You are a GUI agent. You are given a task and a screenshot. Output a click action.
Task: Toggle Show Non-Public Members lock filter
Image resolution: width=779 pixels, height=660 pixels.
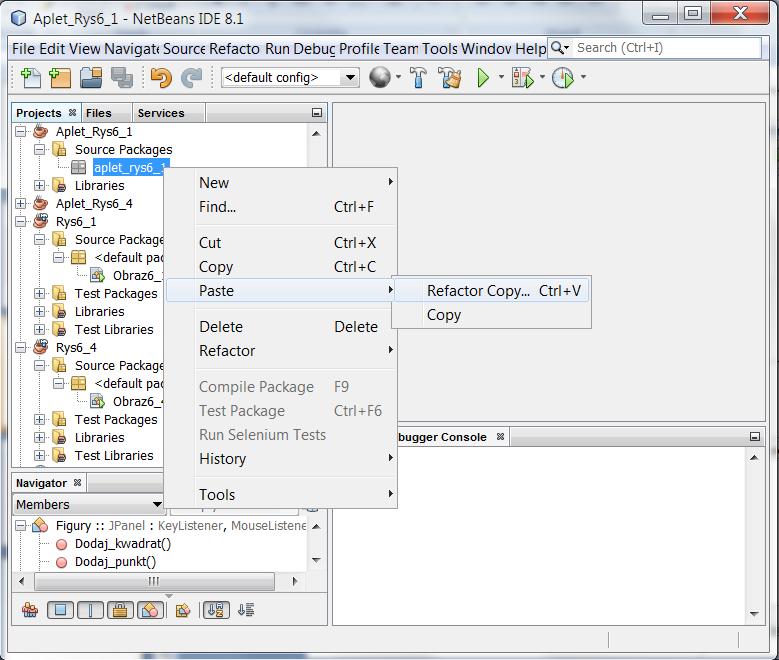[x=120, y=610]
